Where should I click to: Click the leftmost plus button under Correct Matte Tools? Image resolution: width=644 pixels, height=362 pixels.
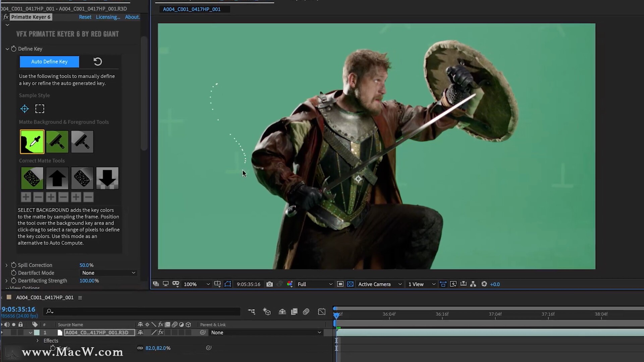click(26, 197)
